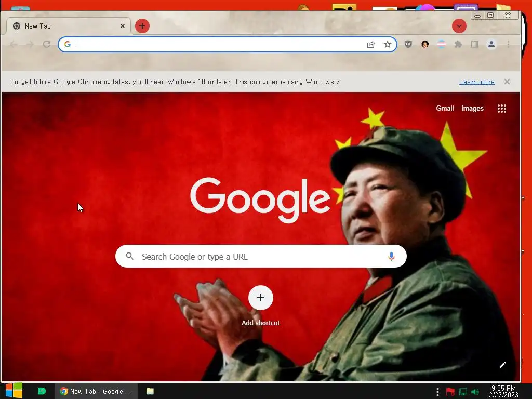
Task: Select New Tab - Google taskbar button
Action: point(96,391)
